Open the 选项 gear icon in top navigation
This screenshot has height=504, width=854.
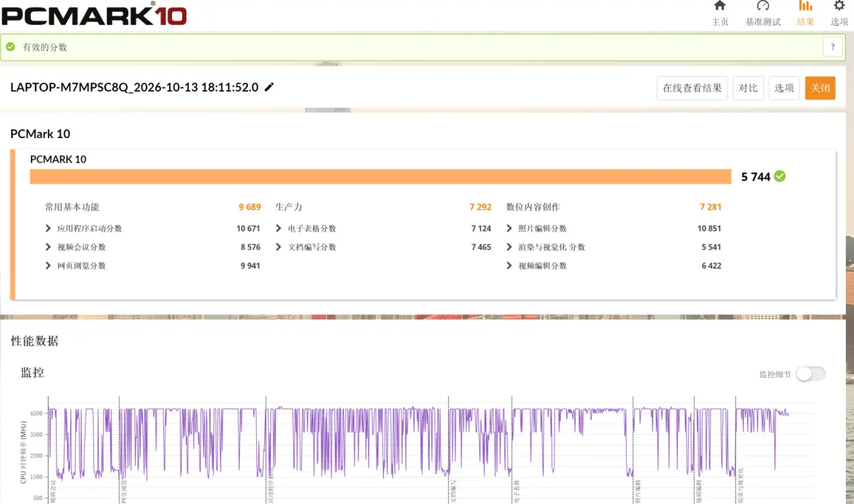point(839,6)
